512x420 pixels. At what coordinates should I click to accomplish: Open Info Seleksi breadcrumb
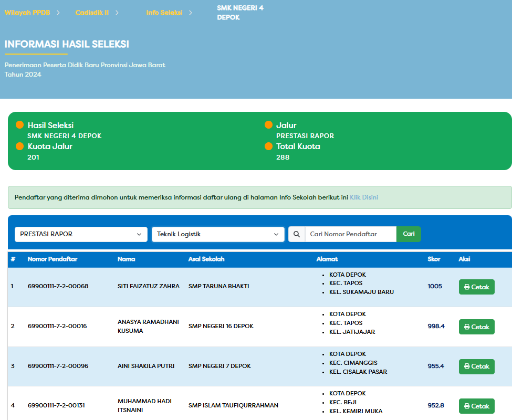click(164, 13)
